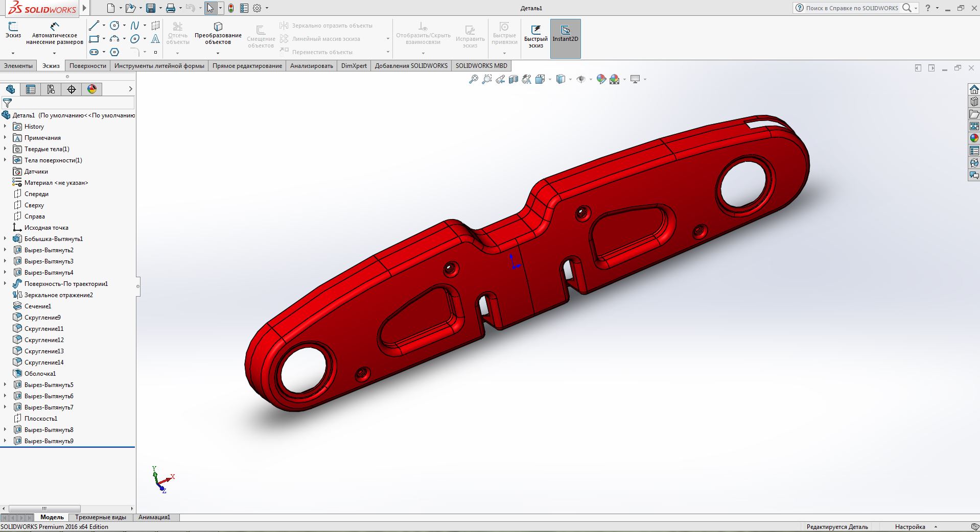Open the View Orientation icon
The image size is (980, 532).
[540, 79]
